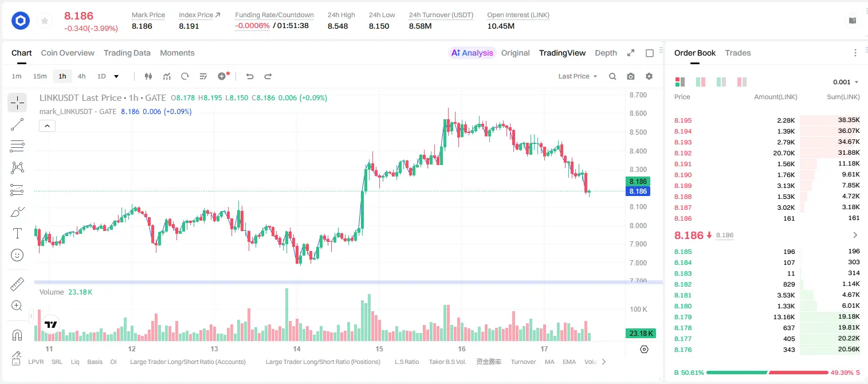Select the 4h timeframe

click(81, 76)
